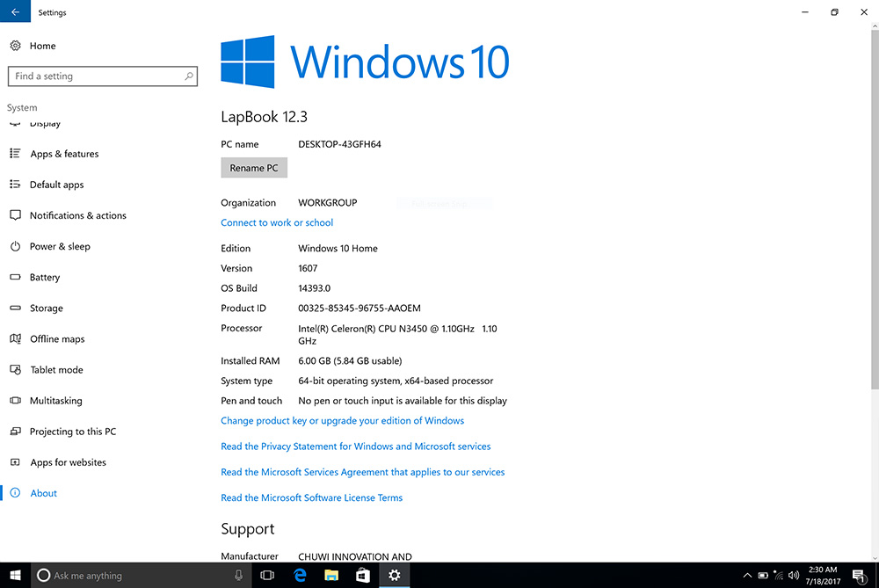The height and width of the screenshot is (588, 879).
Task: Click Connect to work or school
Action: [x=277, y=222]
